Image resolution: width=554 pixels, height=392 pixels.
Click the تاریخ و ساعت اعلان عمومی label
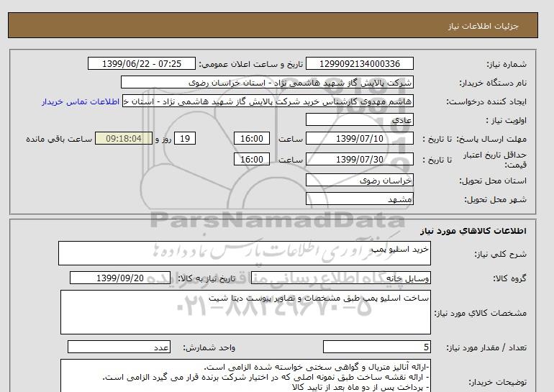[251, 64]
